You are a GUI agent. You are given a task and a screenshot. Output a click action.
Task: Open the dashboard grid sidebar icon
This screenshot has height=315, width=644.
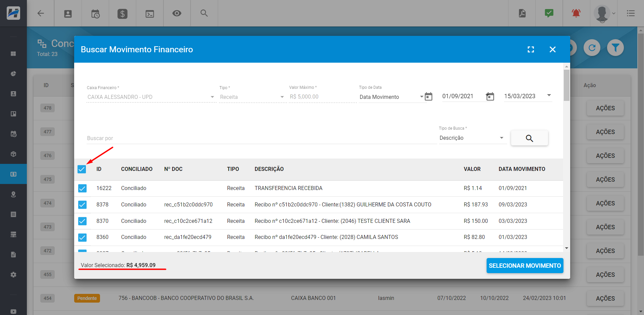tap(13, 54)
